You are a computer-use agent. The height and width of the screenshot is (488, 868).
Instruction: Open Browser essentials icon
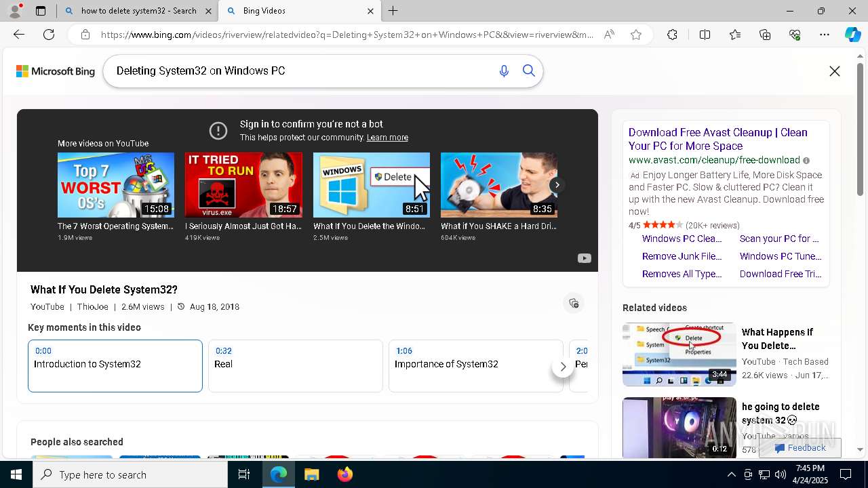(795, 35)
